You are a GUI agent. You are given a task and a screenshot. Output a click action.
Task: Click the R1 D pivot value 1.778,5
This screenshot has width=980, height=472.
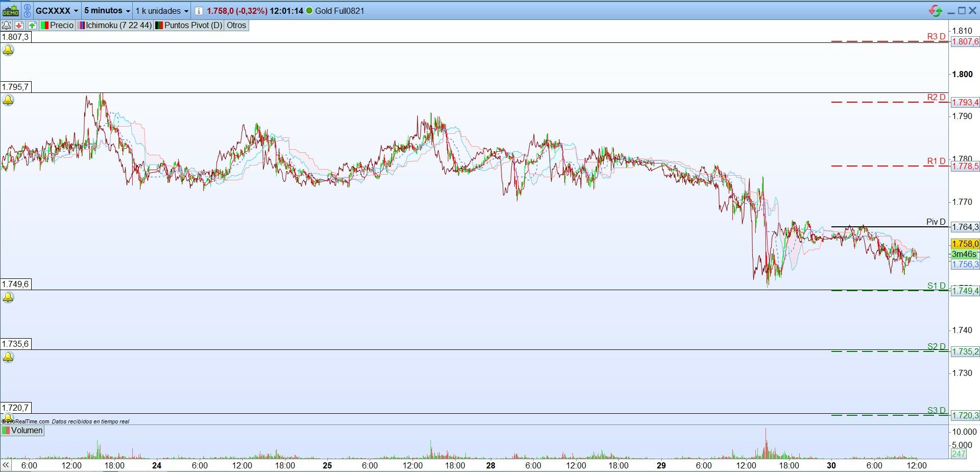pos(965,166)
